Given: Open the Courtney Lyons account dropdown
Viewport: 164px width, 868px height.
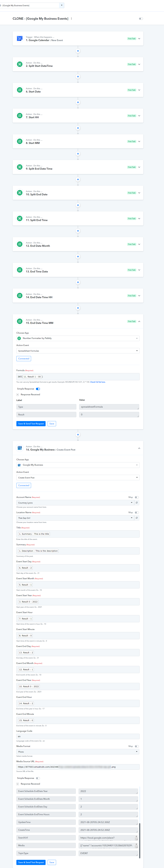Looking at the screenshot, I should tap(75, 503).
